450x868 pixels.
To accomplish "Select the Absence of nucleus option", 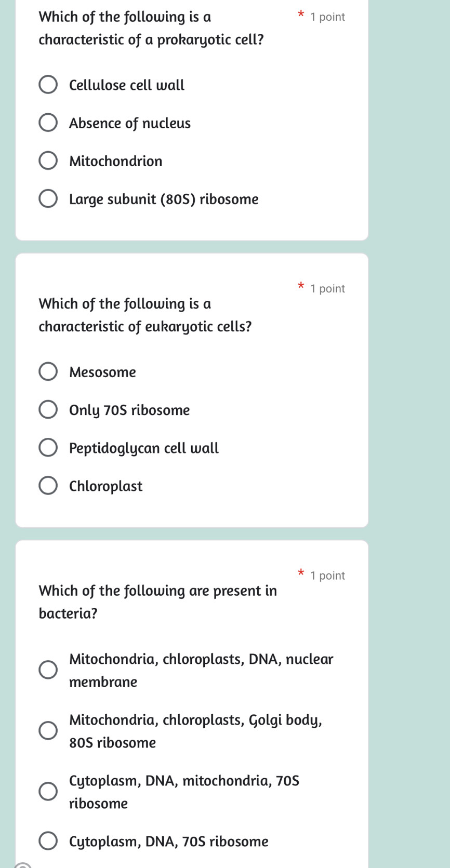I will (48, 122).
